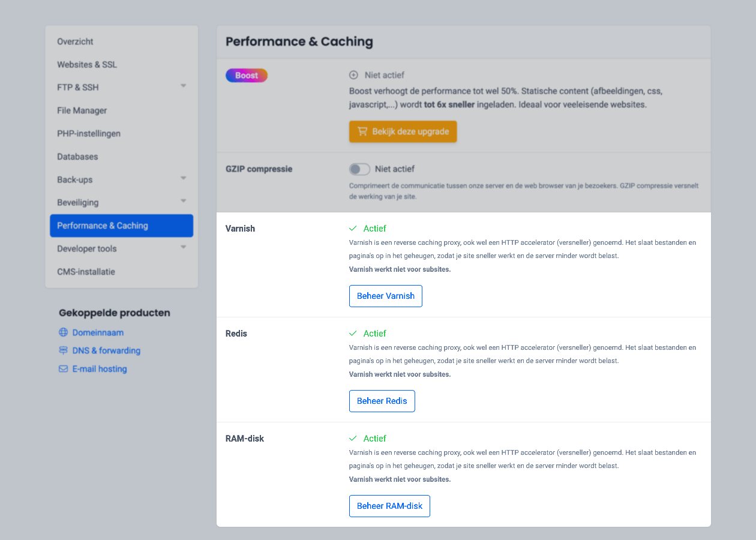The height and width of the screenshot is (540, 756).
Task: Open the Domeinnaam link
Action: [x=98, y=332]
